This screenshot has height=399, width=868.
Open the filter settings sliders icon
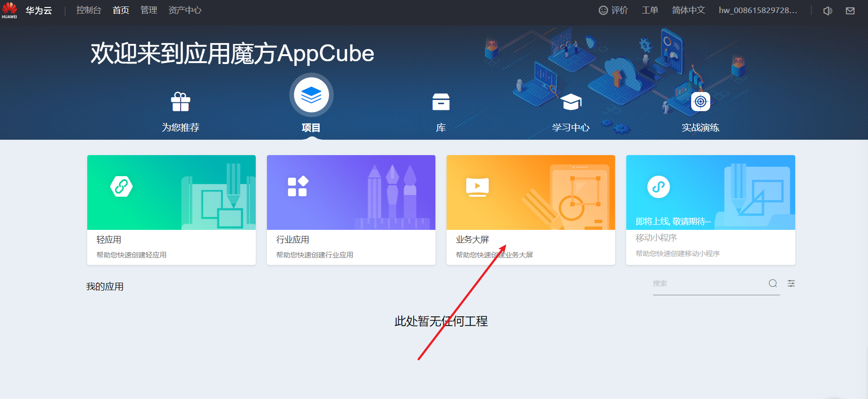[791, 284]
